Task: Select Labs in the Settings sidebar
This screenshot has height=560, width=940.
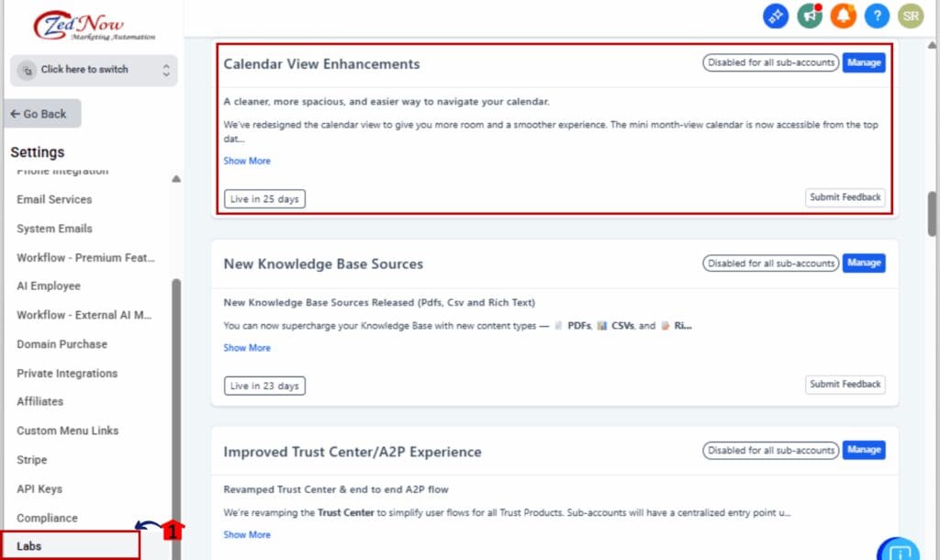Action: tap(29, 545)
